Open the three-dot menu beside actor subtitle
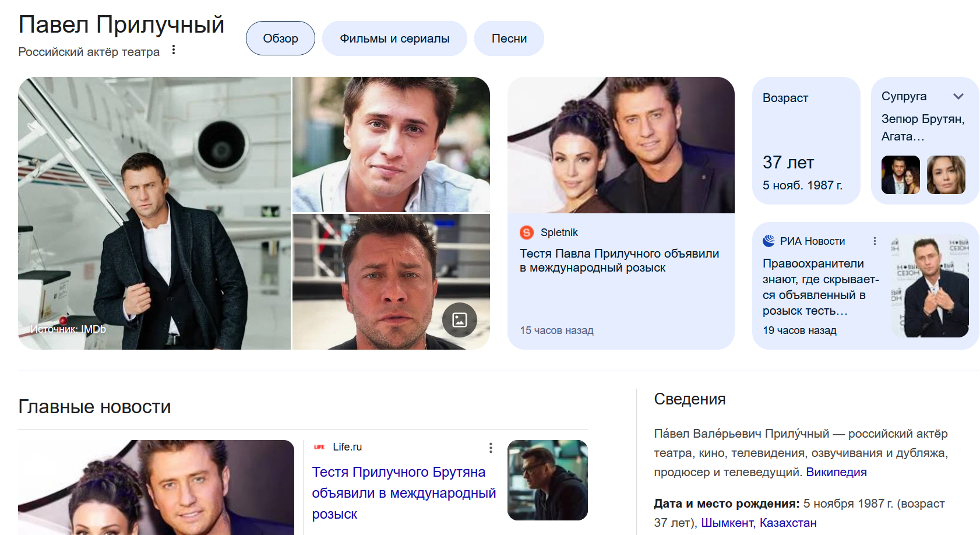 (174, 51)
